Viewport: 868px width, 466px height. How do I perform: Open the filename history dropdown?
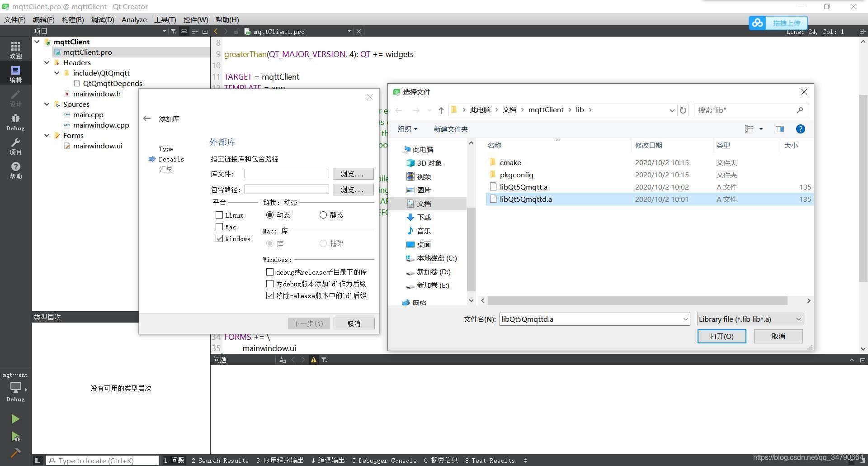coord(685,319)
